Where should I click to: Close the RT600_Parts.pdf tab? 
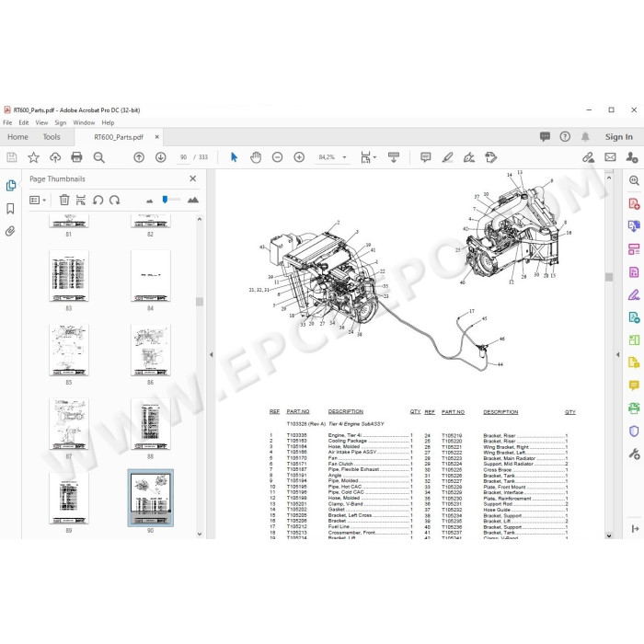[157, 137]
